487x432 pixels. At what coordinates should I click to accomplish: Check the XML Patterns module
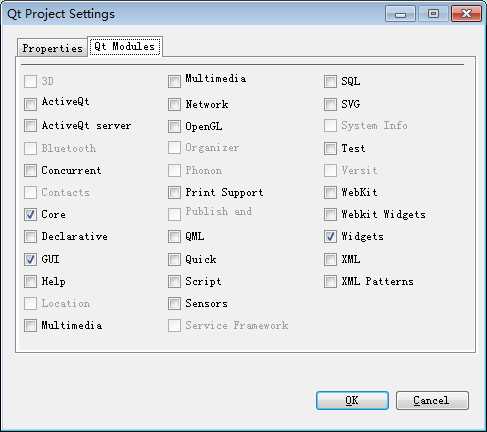pos(330,281)
